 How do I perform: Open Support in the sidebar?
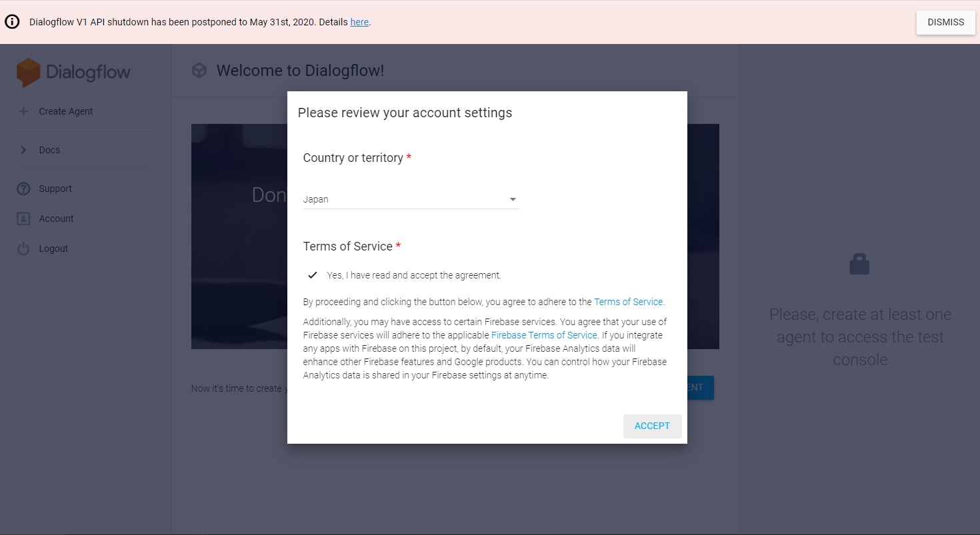(x=55, y=189)
